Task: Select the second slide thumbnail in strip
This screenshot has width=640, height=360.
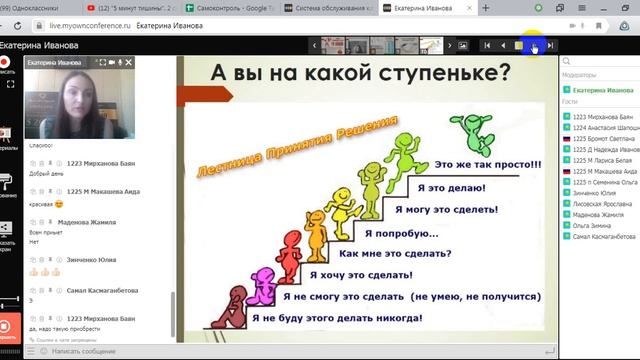Action: [x=357, y=45]
